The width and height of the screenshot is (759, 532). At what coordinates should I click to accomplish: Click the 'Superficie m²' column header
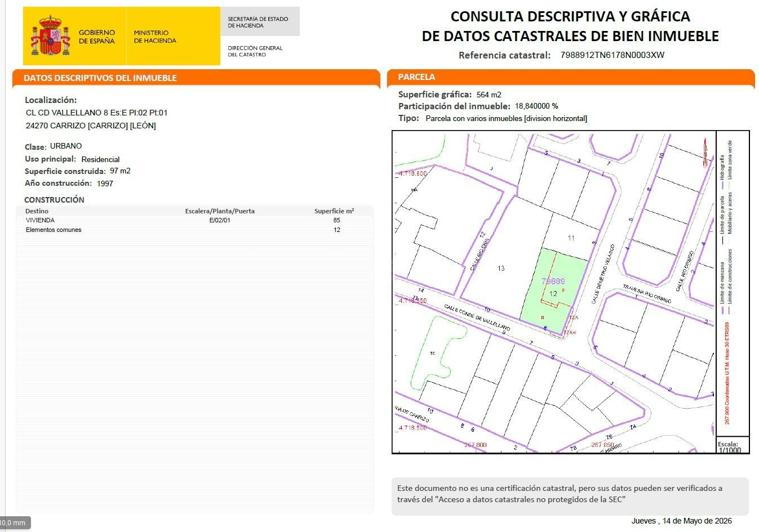click(x=334, y=211)
